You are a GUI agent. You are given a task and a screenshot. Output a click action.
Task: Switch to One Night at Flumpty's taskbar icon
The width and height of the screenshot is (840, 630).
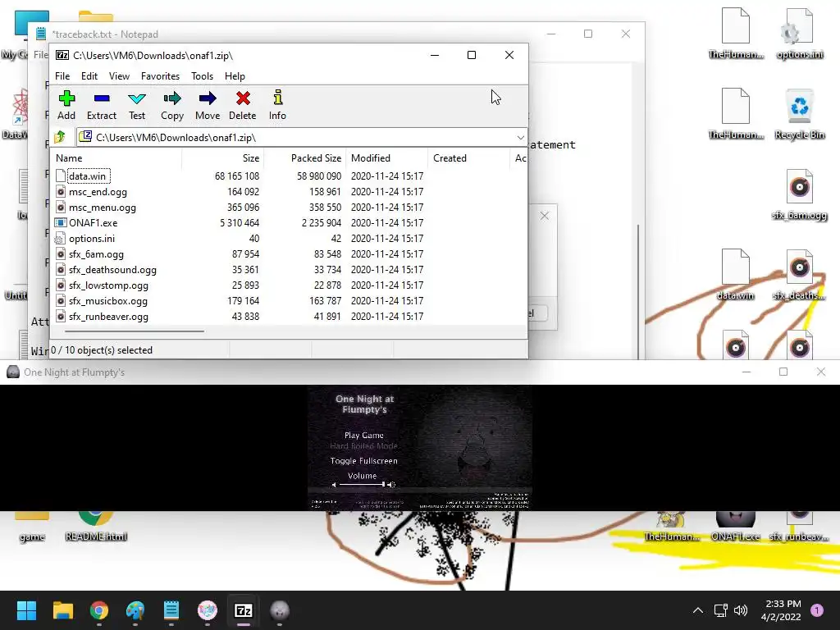pyautogui.click(x=280, y=610)
